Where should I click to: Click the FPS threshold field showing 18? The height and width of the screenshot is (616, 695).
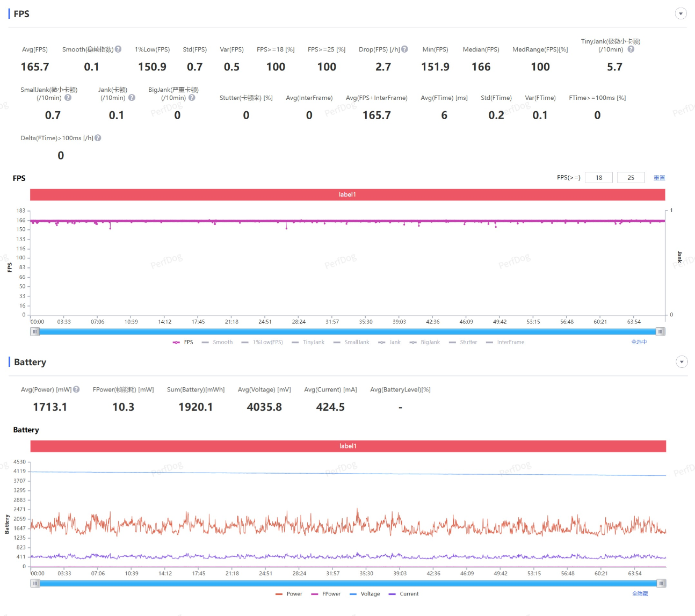(598, 178)
